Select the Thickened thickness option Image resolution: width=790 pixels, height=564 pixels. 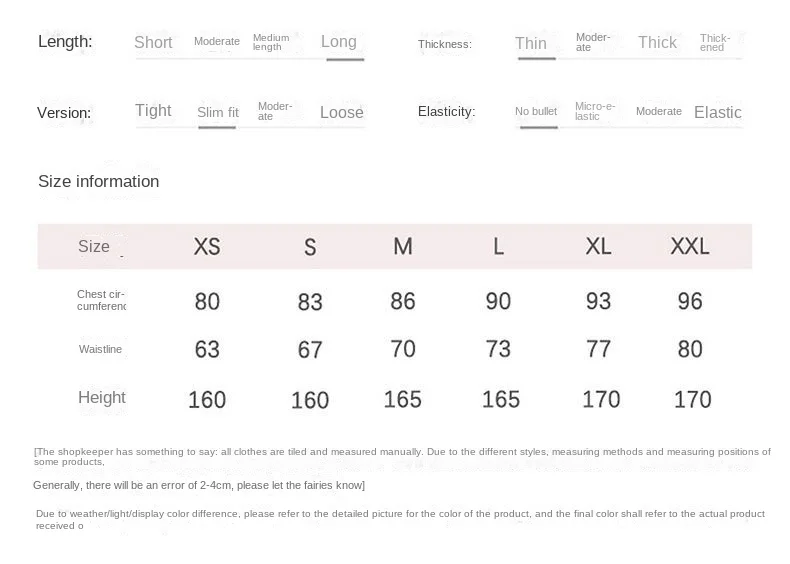pos(715,42)
